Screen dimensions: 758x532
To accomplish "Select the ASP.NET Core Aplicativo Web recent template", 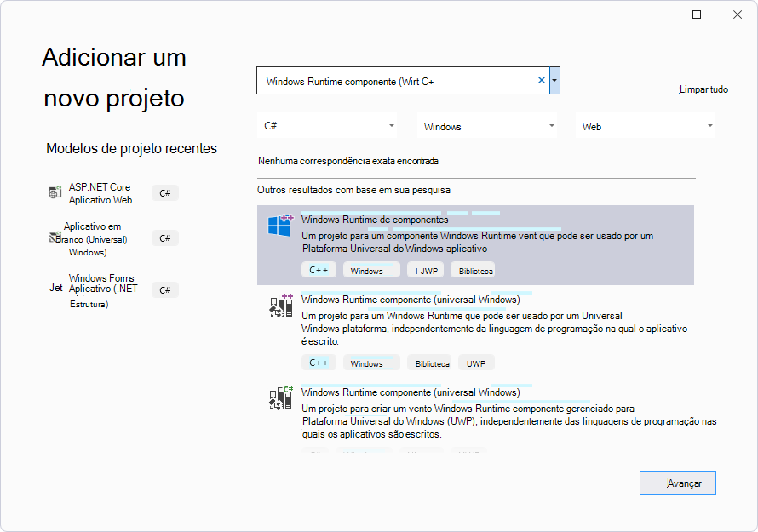I will [x=114, y=193].
